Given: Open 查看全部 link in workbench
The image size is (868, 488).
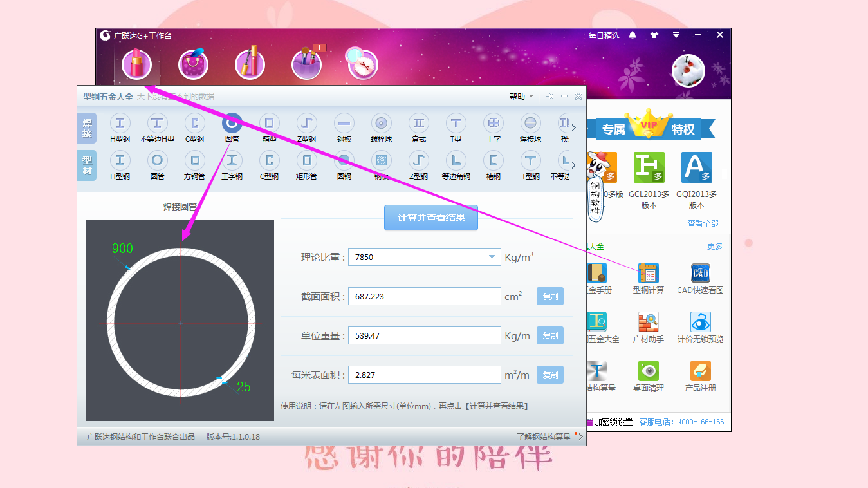Looking at the screenshot, I should point(703,223).
